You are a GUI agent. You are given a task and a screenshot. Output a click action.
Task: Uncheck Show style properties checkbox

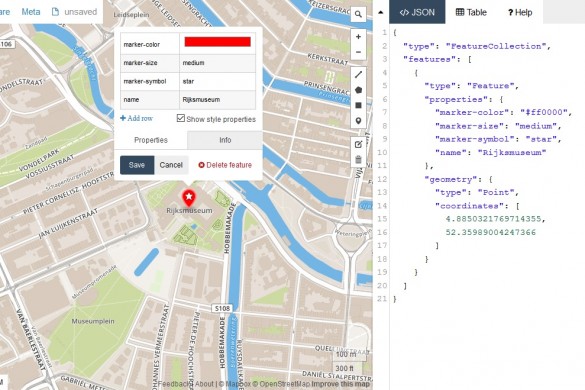tap(181, 118)
